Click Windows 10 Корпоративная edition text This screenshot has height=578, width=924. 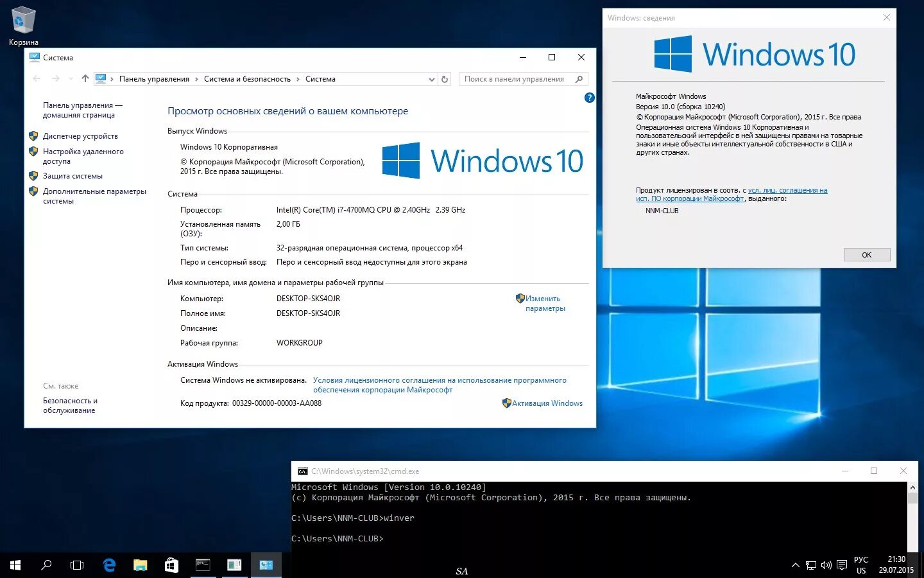229,147
